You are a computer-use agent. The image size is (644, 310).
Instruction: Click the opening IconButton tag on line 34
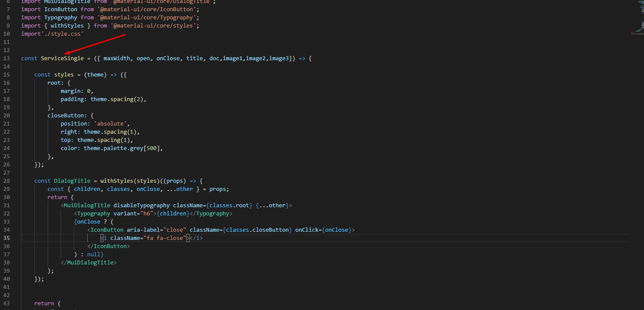pos(106,230)
